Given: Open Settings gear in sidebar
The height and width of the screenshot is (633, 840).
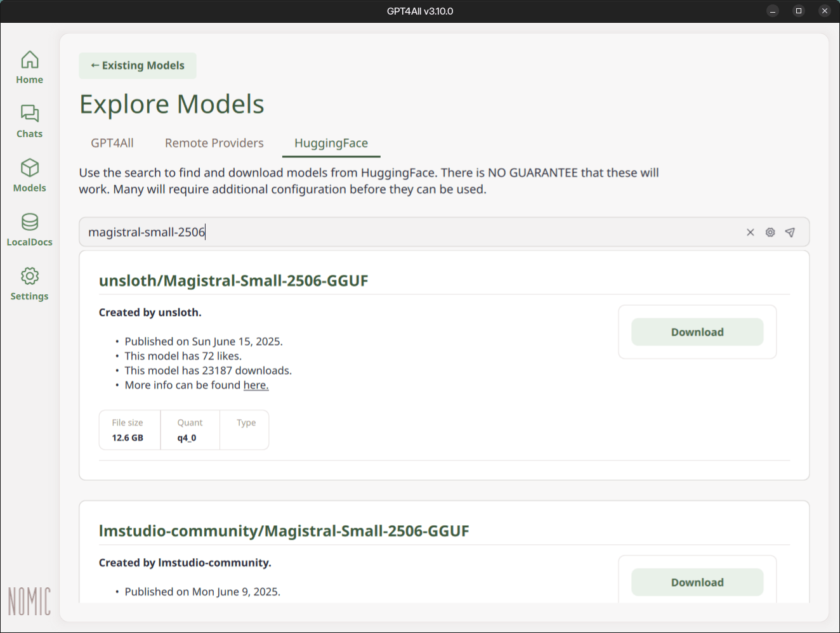Looking at the screenshot, I should pos(29,284).
